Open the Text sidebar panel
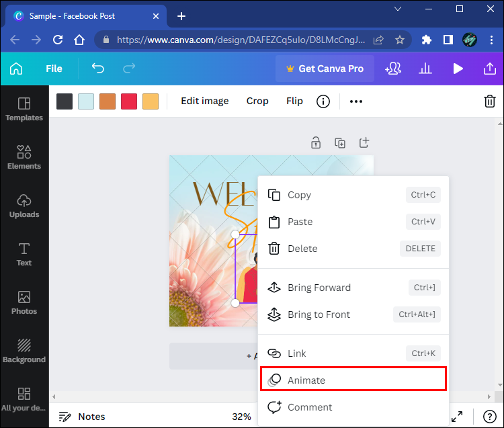 click(24, 254)
